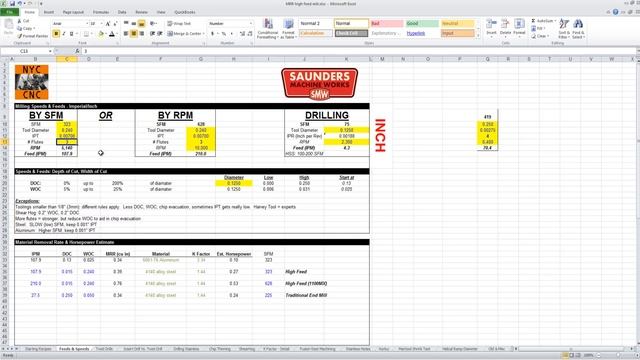Image resolution: width=640 pixels, height=360 pixels.
Task: Open the font size dropdown
Action: 101,24
